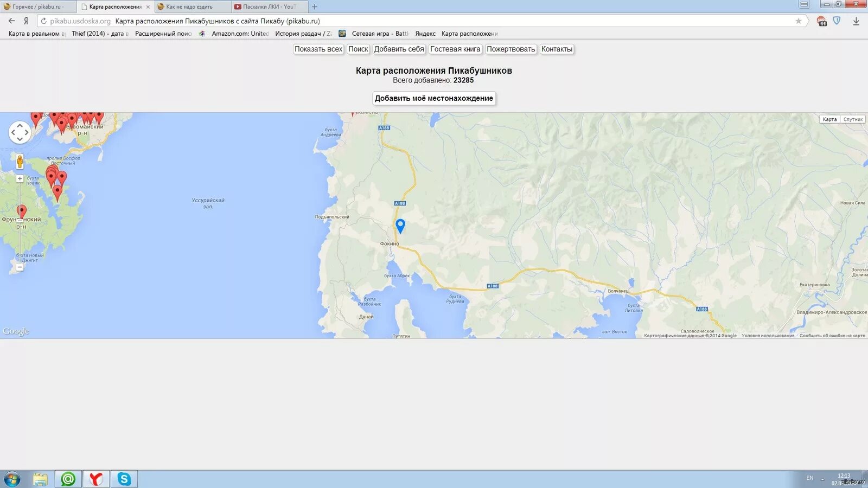Show hidden tray icons arrow
Viewport: 868px width, 488px height.
[822, 479]
